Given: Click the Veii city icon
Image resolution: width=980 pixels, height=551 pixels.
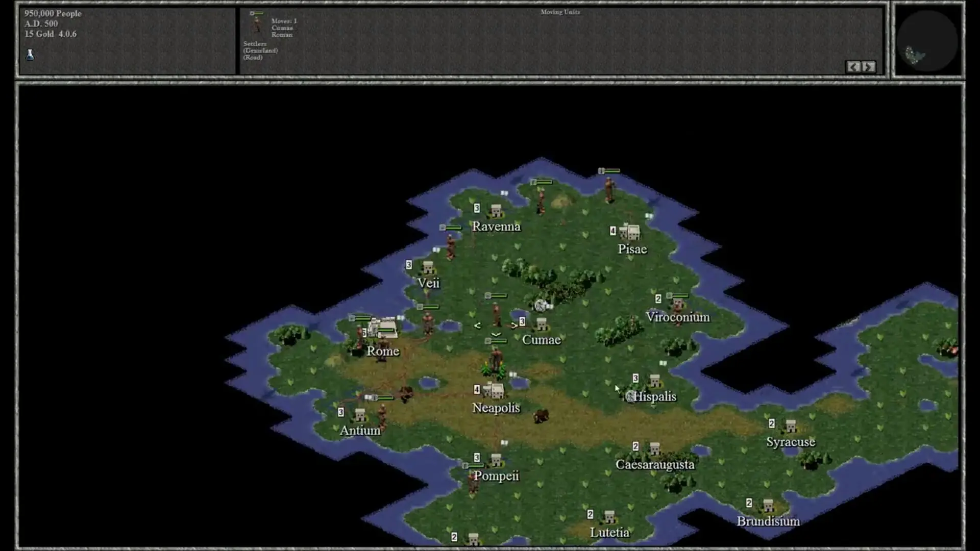Looking at the screenshot, I should pos(428,267).
